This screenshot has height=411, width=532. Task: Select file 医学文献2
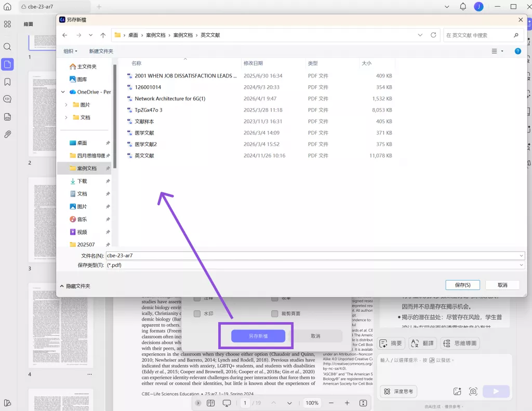pyautogui.click(x=145, y=144)
